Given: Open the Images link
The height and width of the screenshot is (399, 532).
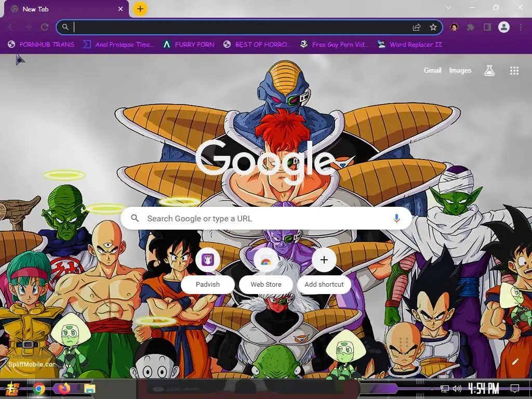Looking at the screenshot, I should tap(460, 71).
